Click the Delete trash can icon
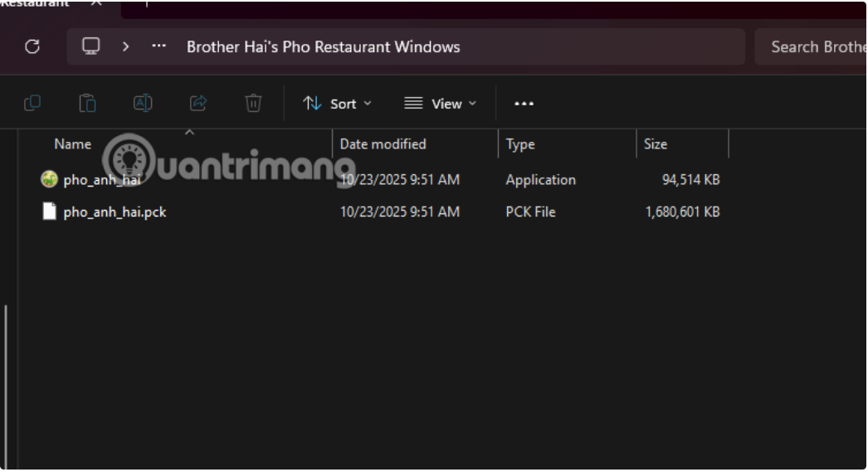 coord(253,103)
